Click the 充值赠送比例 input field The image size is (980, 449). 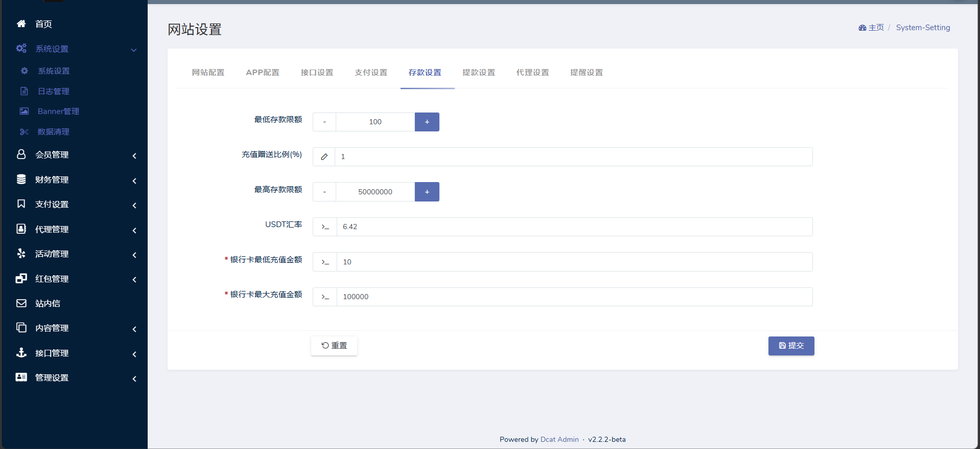[573, 156]
